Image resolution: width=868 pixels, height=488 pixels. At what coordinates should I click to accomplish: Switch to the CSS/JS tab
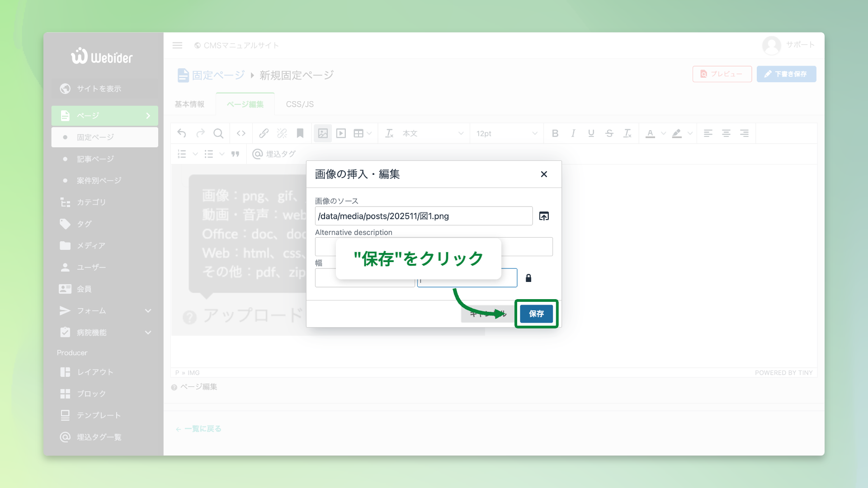tap(299, 104)
